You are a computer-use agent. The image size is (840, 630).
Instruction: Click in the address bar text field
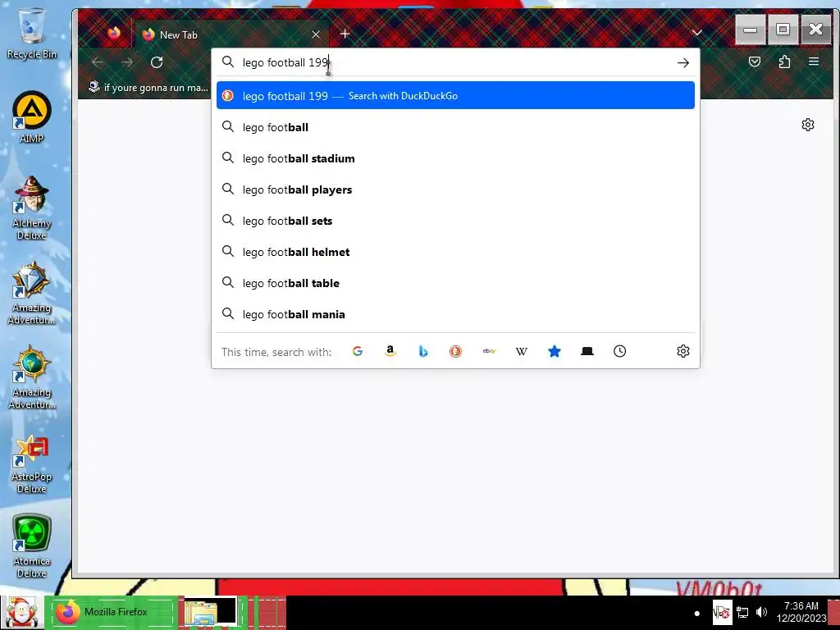tap(455, 62)
